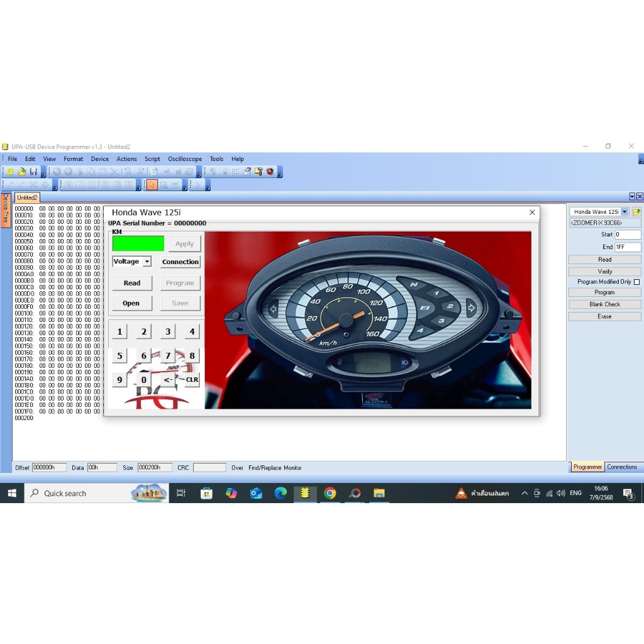Open File Explorer from the taskbar
This screenshot has width=644, height=644.
coord(379,493)
